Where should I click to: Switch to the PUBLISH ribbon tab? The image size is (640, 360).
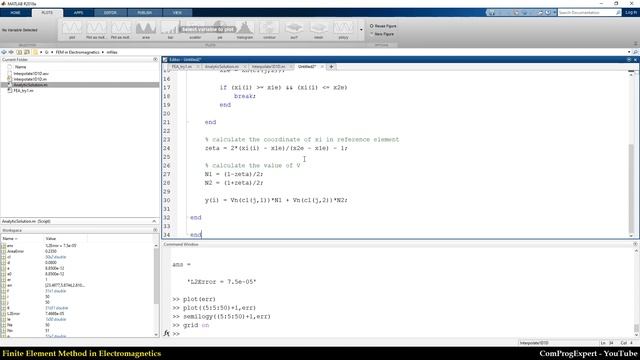coord(144,13)
